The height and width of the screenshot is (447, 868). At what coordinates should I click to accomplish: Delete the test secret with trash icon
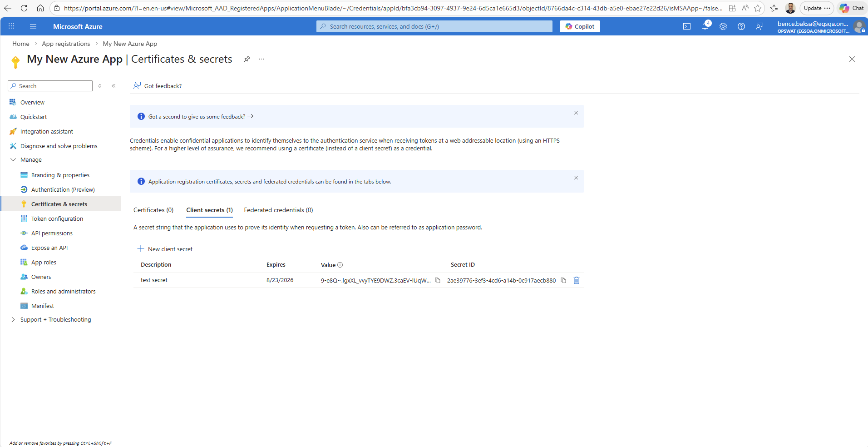point(577,280)
